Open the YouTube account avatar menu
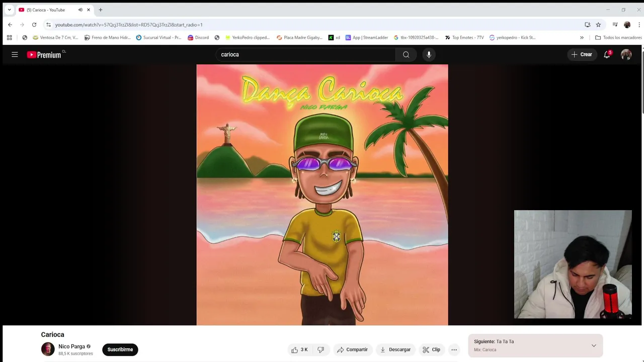Screen dimensions: 644x362 626,54
